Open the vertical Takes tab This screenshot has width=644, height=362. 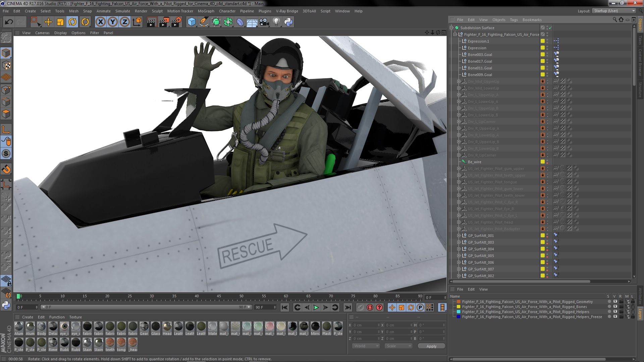point(640,40)
